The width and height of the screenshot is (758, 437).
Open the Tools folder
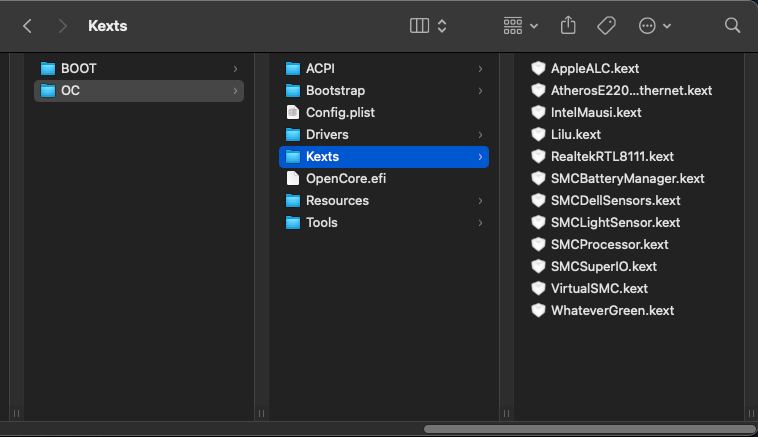(384, 223)
